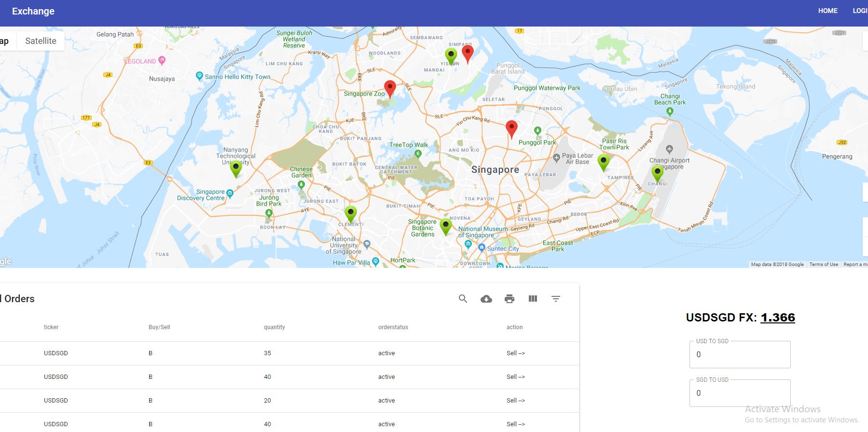Click the 1.366 FX rate value
Screen dimensions: 868x432
point(778,318)
